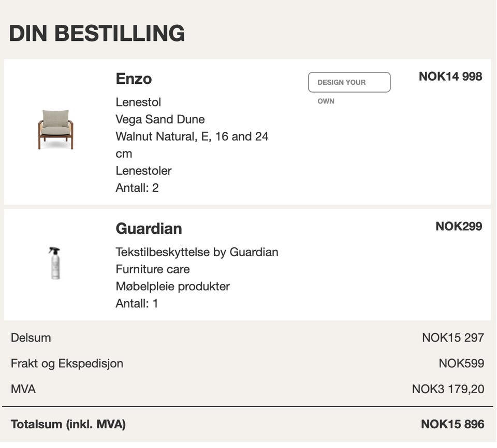Click Antall: 2 quantity for Enzo
Screen dimensions: 497x448
(137, 188)
